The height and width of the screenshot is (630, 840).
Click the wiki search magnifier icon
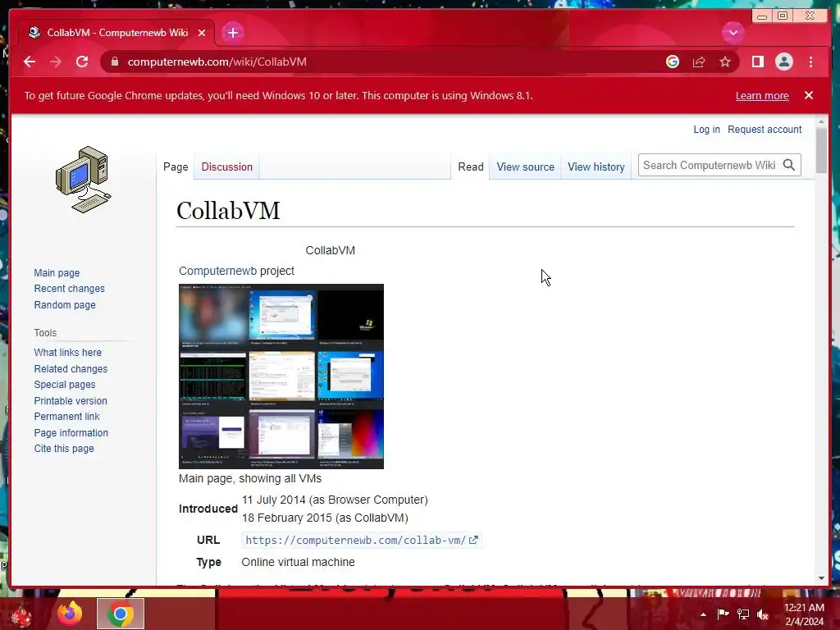789,165
